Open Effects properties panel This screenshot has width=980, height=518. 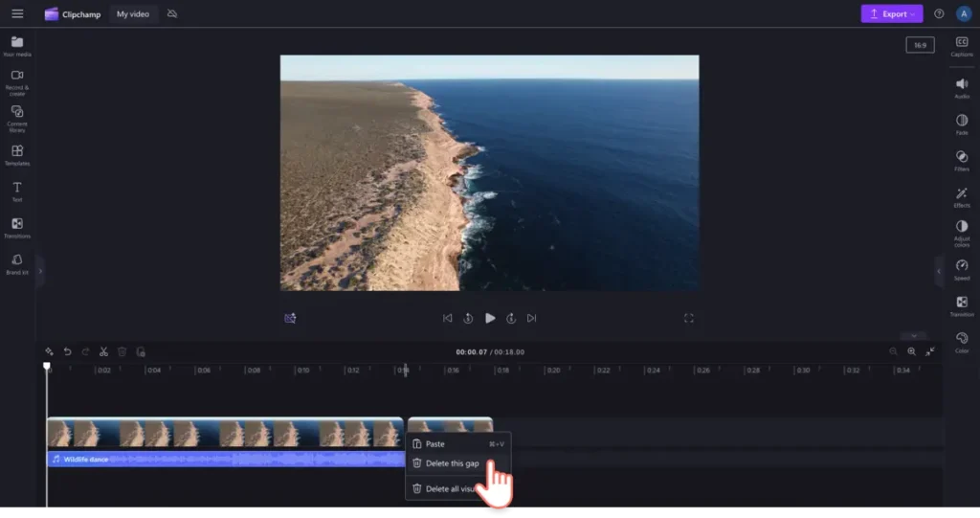pyautogui.click(x=962, y=197)
